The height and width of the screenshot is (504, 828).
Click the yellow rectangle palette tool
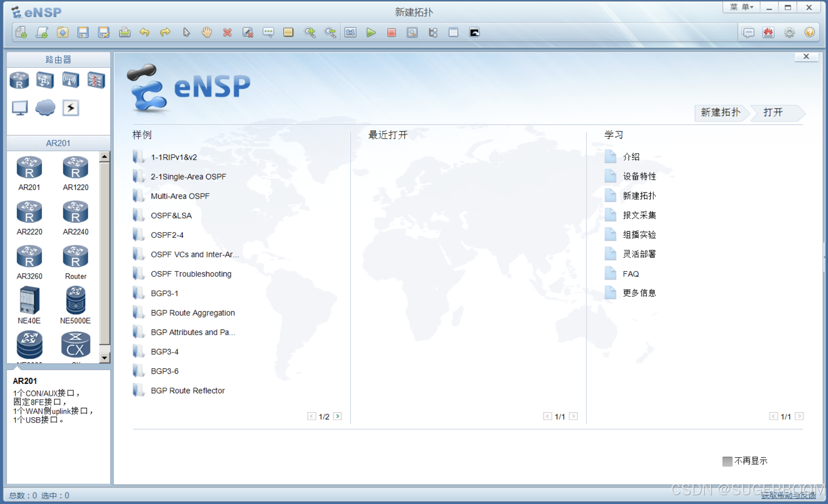288,32
